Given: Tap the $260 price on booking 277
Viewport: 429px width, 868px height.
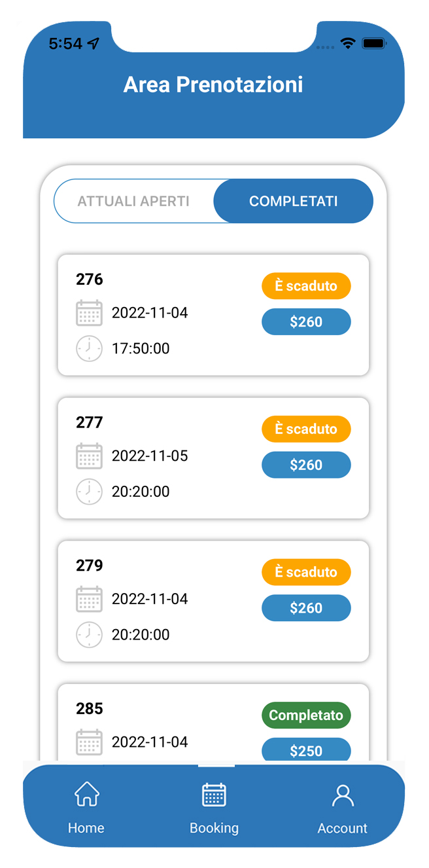Looking at the screenshot, I should [x=306, y=465].
